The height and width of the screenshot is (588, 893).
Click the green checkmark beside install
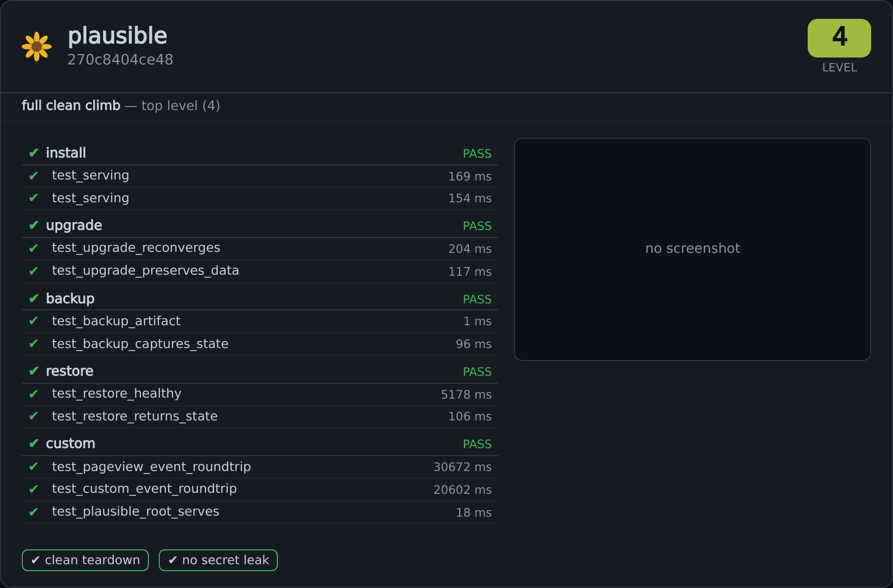[x=34, y=153]
